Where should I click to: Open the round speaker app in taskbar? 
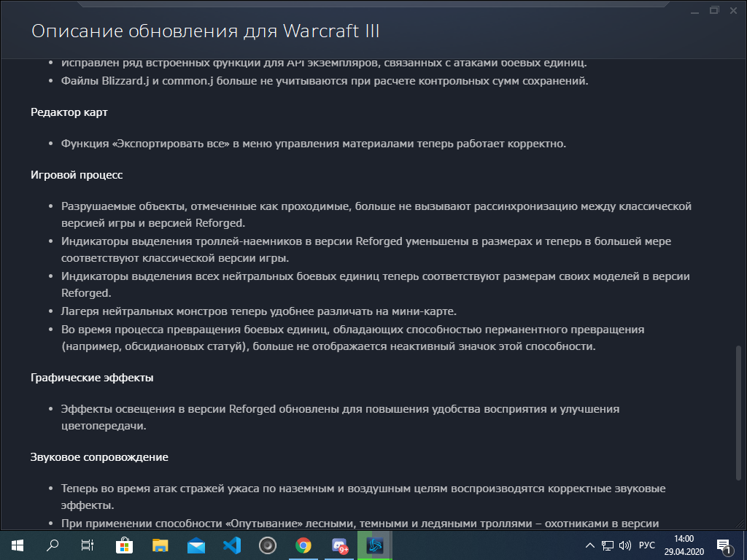click(x=267, y=545)
